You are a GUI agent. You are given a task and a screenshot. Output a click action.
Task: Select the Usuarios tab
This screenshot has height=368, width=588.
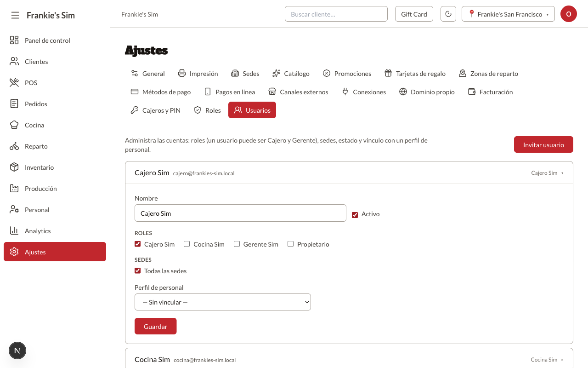point(252,110)
